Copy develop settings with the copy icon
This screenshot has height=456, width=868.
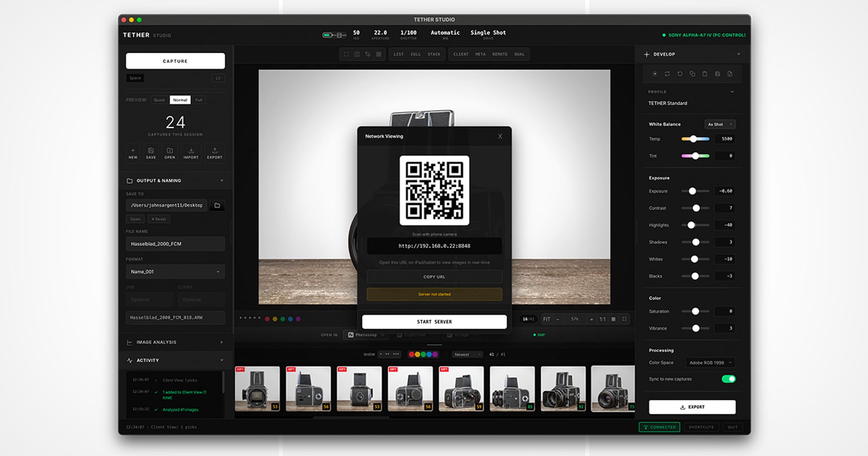click(x=692, y=74)
